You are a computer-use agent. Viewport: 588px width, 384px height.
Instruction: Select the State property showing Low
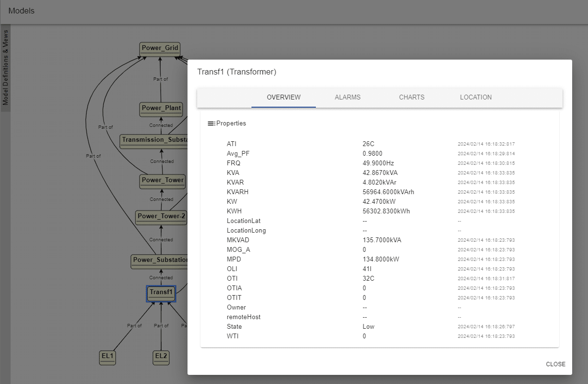tap(368, 326)
